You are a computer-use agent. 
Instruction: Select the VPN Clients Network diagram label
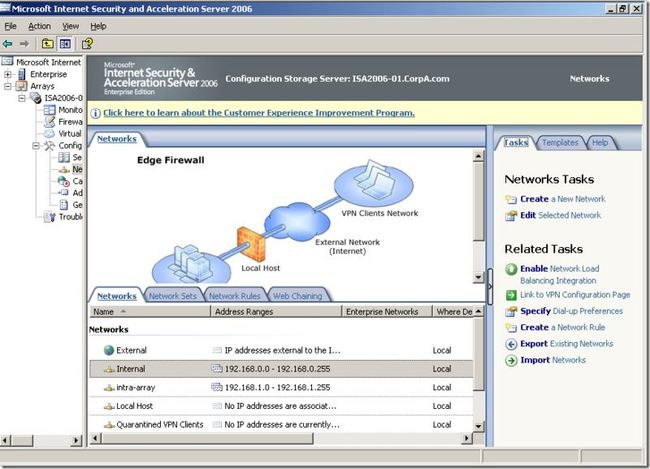(x=380, y=213)
